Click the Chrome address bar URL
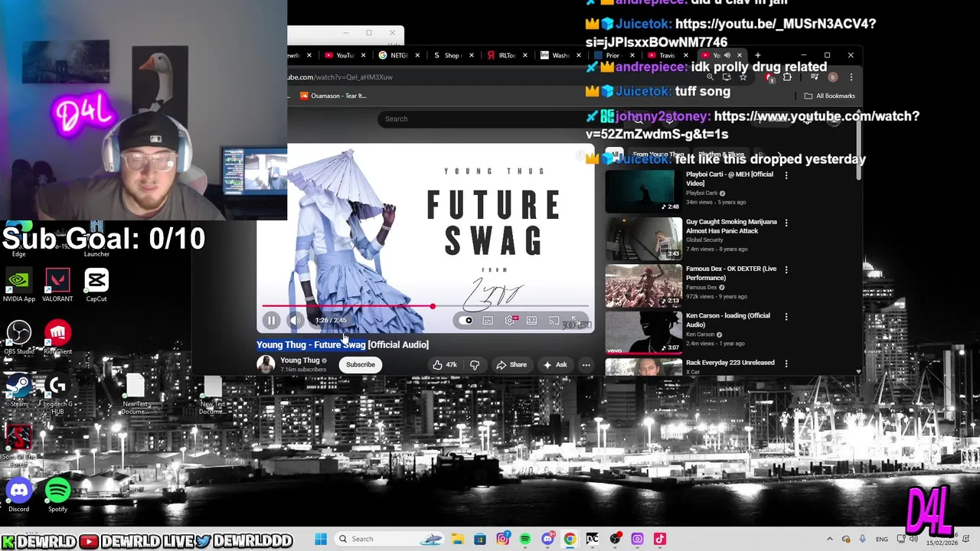The width and height of the screenshot is (980, 551). (341, 77)
